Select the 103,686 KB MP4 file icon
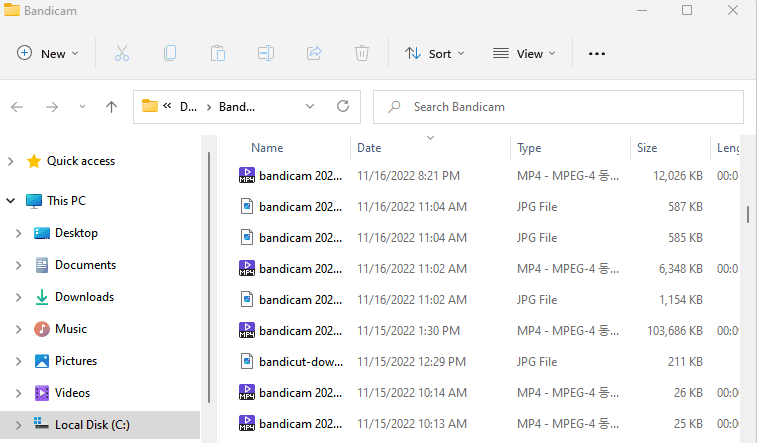 [247, 331]
